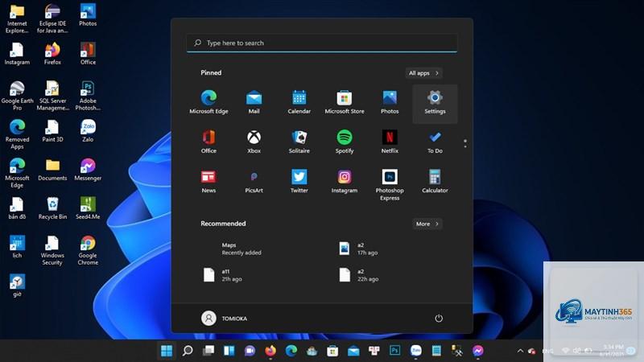Select the Firefox desktop icon
644x362 pixels.
[x=52, y=54]
